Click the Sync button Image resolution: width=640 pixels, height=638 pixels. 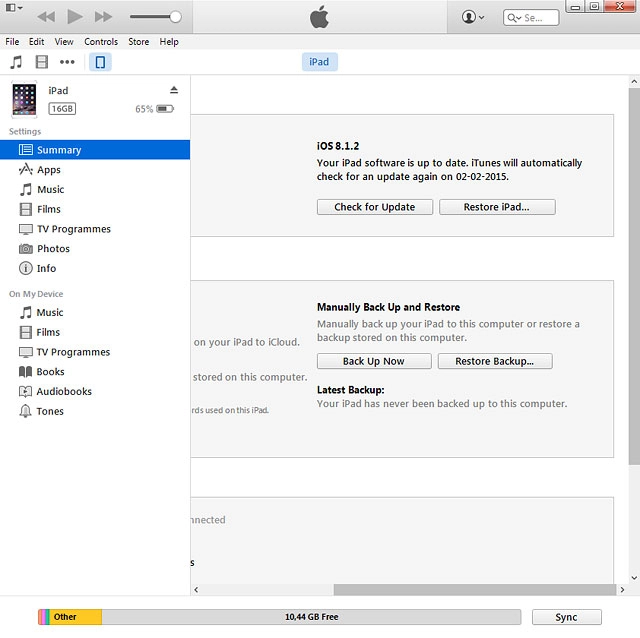point(567,617)
